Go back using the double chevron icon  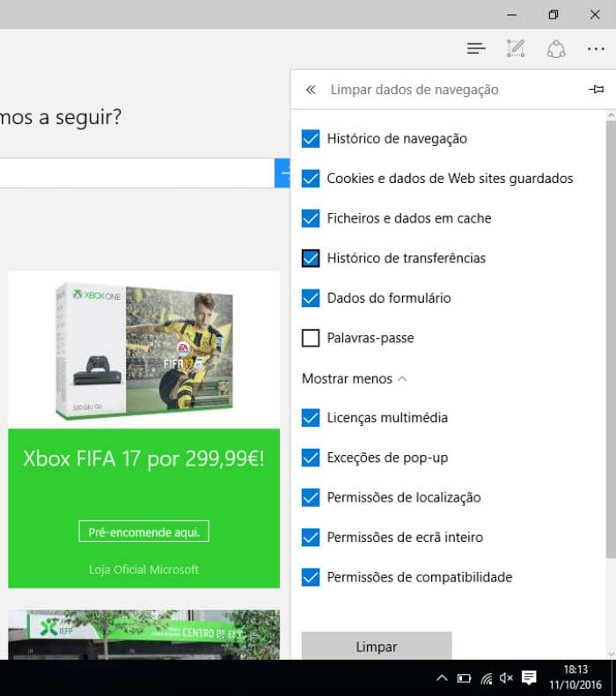click(311, 90)
